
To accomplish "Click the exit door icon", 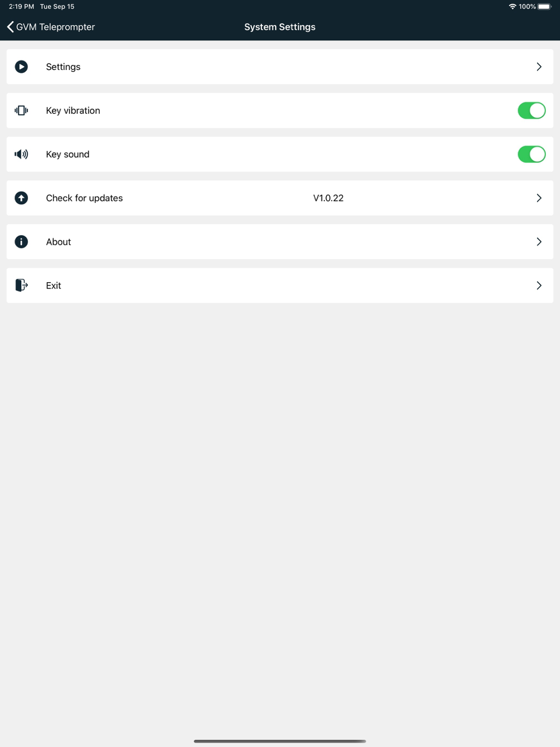I will pyautogui.click(x=21, y=285).
